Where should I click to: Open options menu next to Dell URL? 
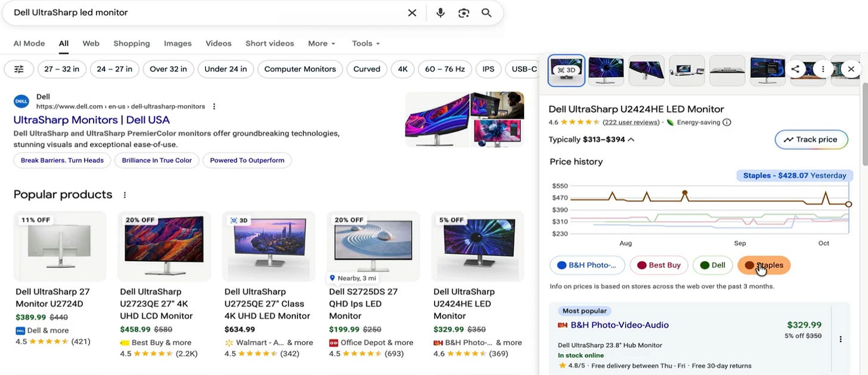[x=214, y=107]
